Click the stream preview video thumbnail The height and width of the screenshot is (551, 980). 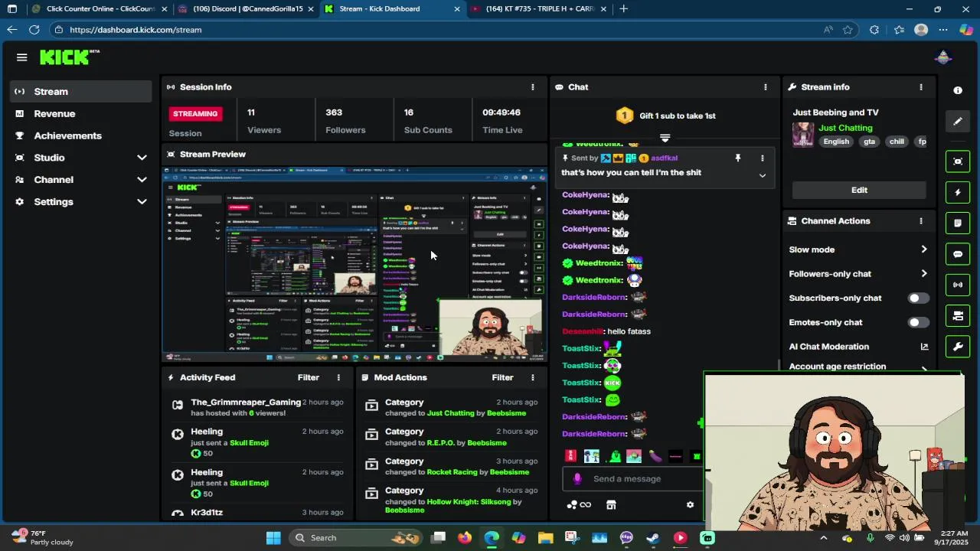pos(354,265)
